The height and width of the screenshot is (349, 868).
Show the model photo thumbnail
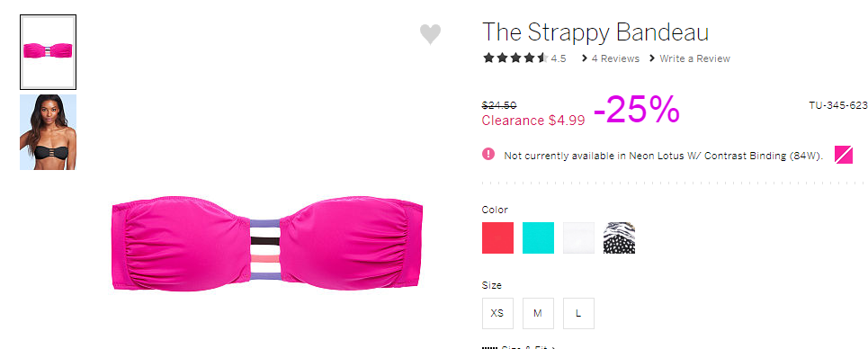coord(49,132)
